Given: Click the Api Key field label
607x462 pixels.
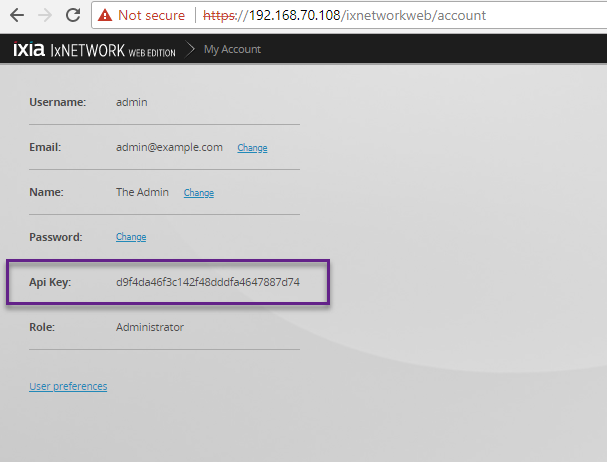Looking at the screenshot, I should (51, 282).
